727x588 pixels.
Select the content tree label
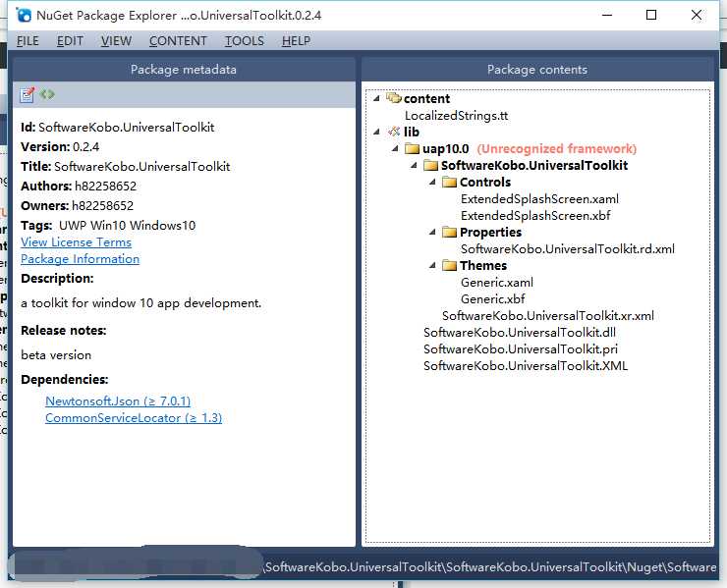click(x=426, y=99)
